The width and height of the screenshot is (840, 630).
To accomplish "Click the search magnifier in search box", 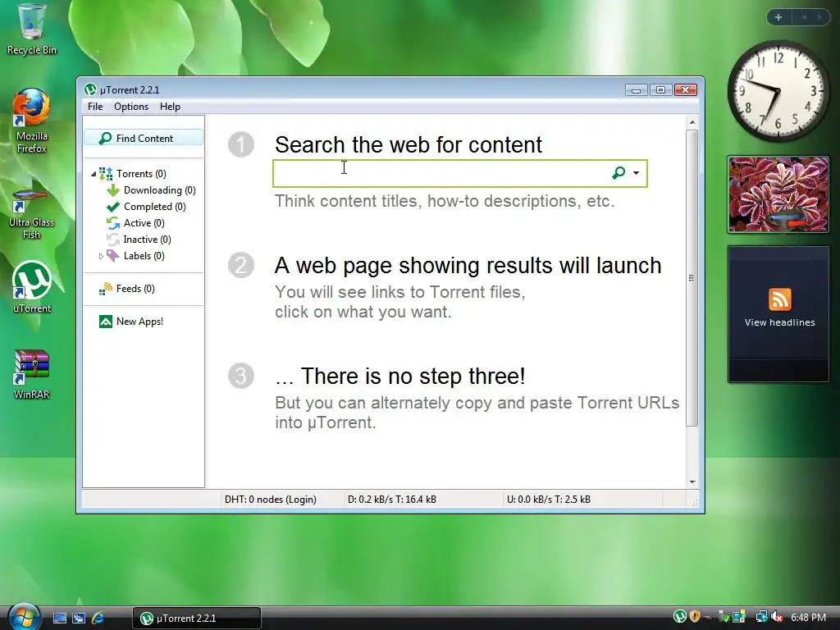I will 619,172.
